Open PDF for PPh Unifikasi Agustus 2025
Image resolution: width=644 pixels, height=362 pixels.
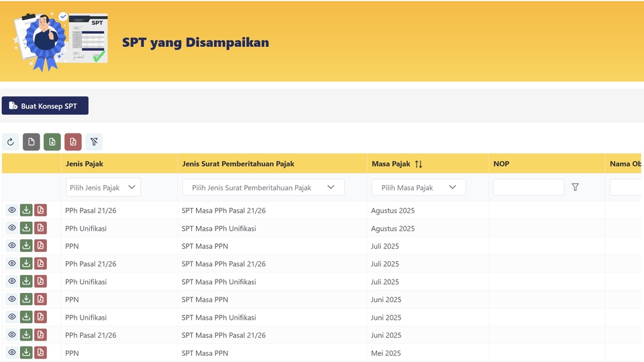pyautogui.click(x=41, y=228)
